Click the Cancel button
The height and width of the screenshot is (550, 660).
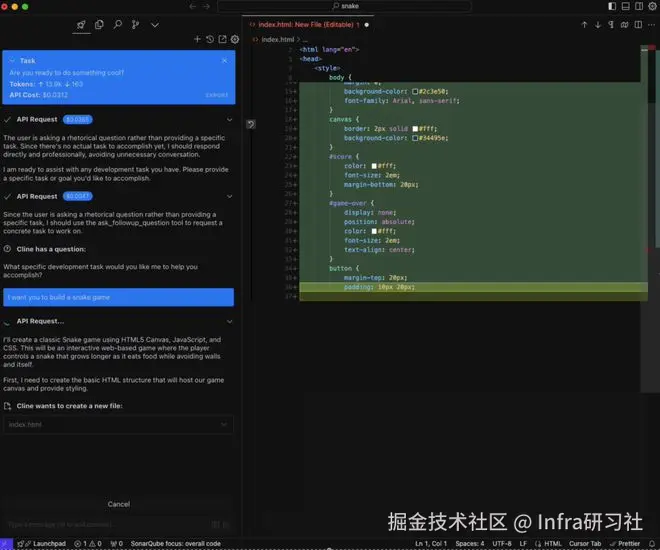pos(118,504)
